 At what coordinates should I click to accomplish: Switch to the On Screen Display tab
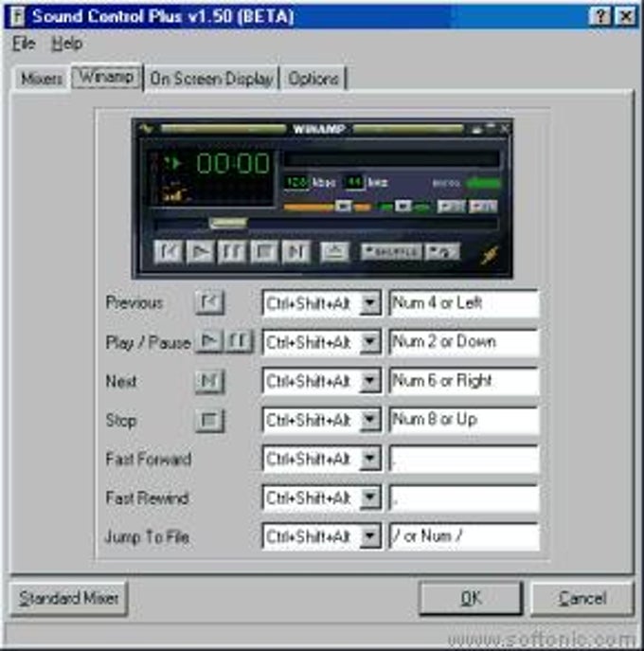(211, 79)
